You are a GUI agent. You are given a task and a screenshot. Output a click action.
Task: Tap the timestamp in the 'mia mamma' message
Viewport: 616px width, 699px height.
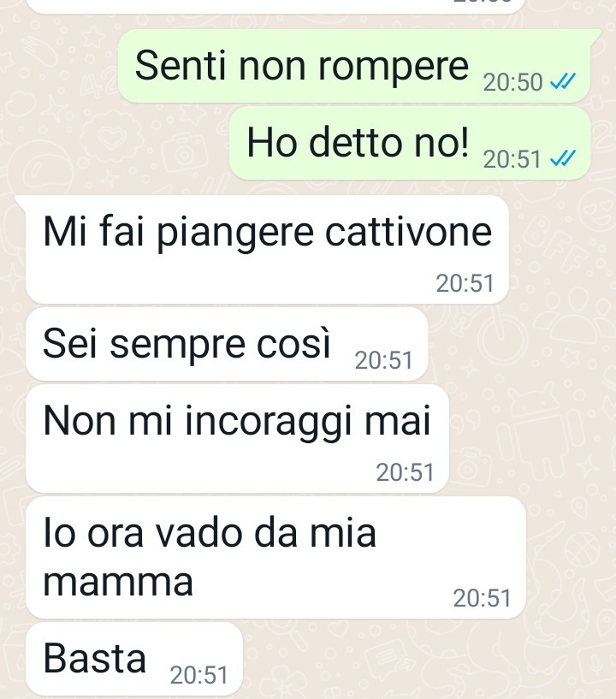482,598
